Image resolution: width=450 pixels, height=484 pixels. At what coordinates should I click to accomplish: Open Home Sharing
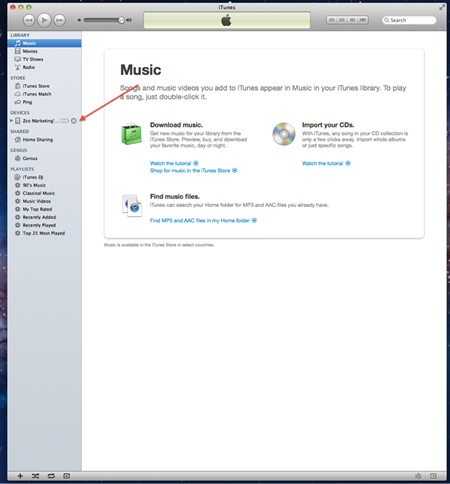click(x=44, y=140)
